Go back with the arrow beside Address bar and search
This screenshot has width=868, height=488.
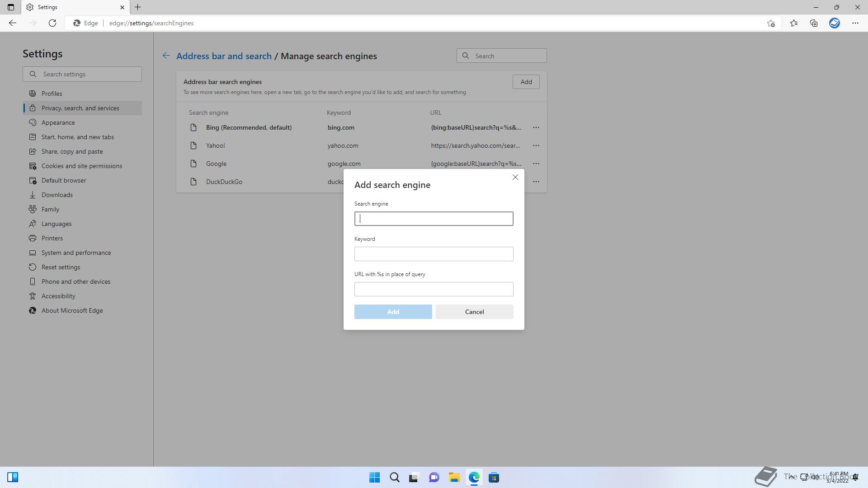coord(166,56)
